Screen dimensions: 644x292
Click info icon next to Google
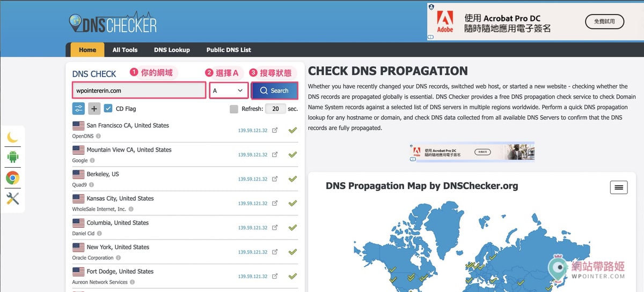92,160
